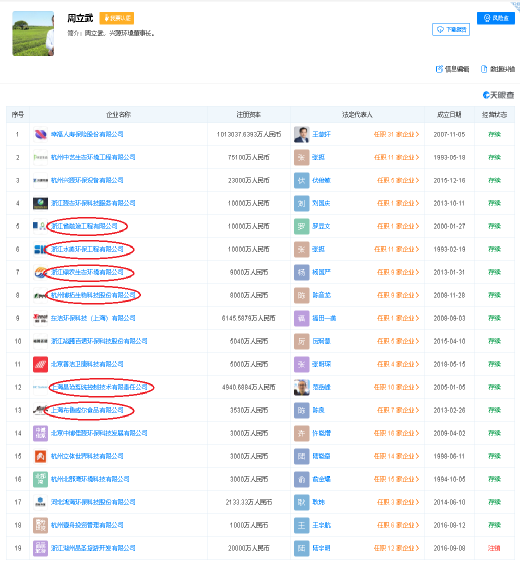Click the date 2007-11-05 cell
The height and width of the screenshot is (562, 520).
pos(449,134)
